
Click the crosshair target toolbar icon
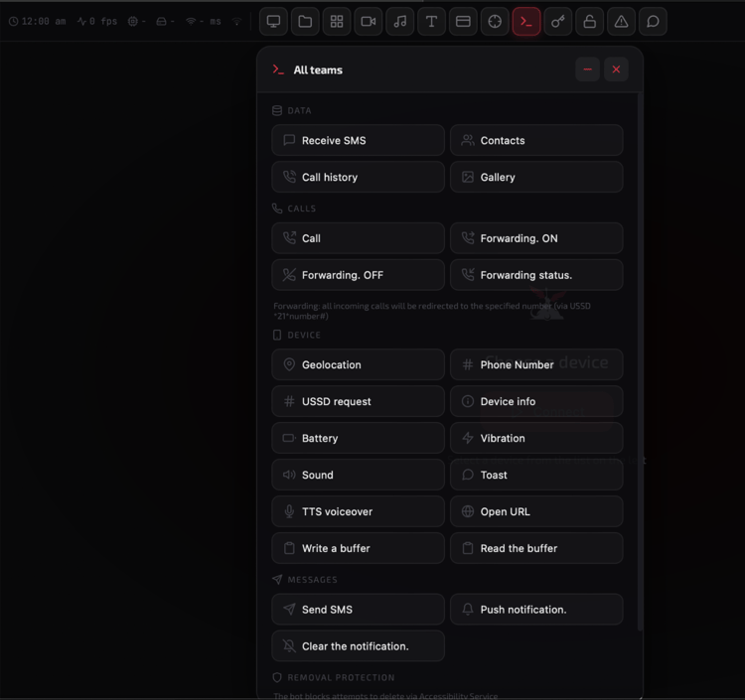[x=495, y=22]
